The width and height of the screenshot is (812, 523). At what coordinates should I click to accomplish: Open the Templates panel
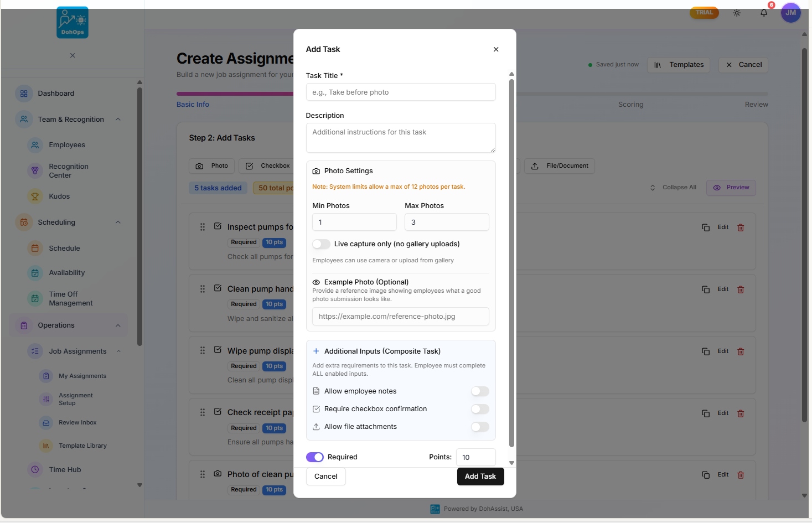click(679, 65)
